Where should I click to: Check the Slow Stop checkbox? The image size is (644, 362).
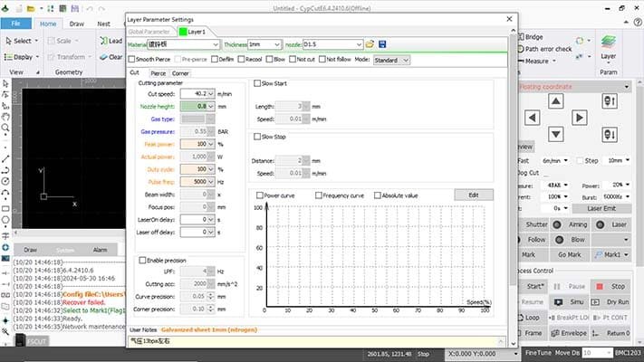[257, 137]
